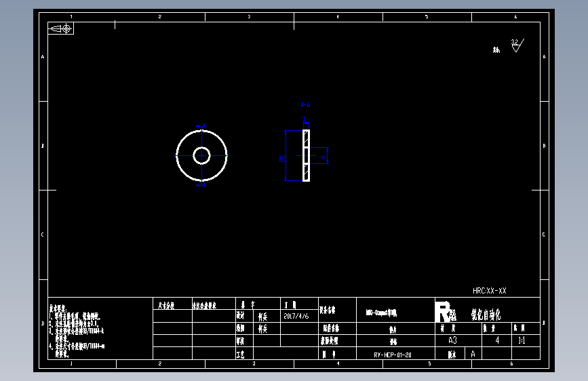Click the company name beside the R logo
Viewport: 588px width, 381px height.
[x=486, y=315]
